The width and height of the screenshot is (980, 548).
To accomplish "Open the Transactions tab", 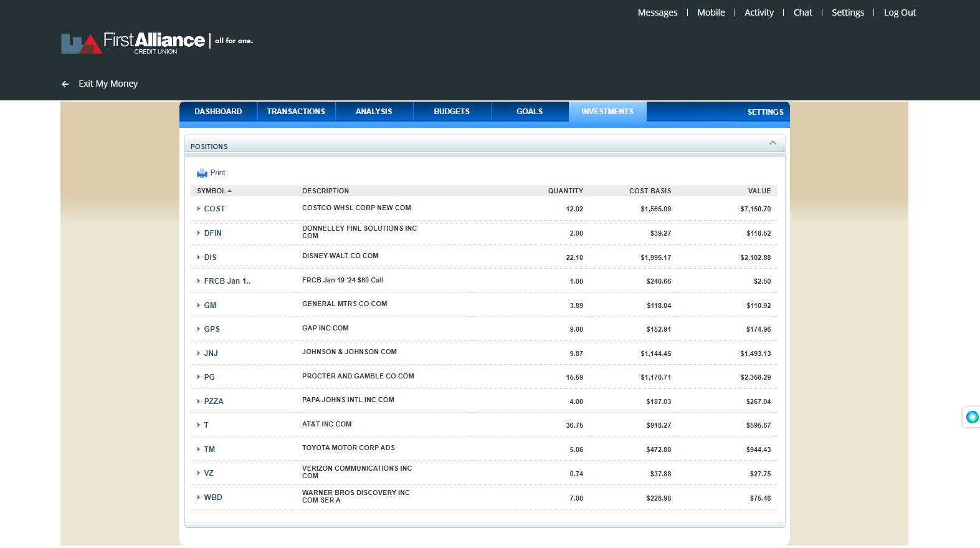I will 296,112.
